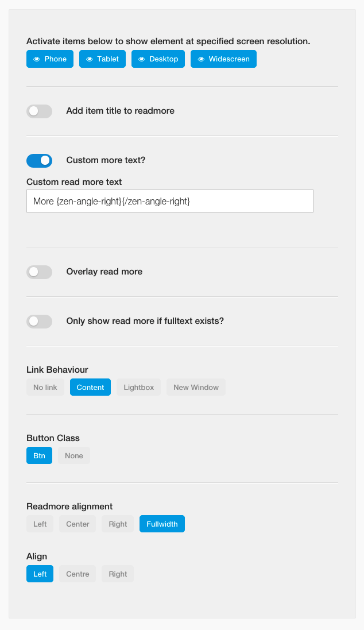Enable Add item title to readmore switch
364x630 pixels.
[40, 111]
